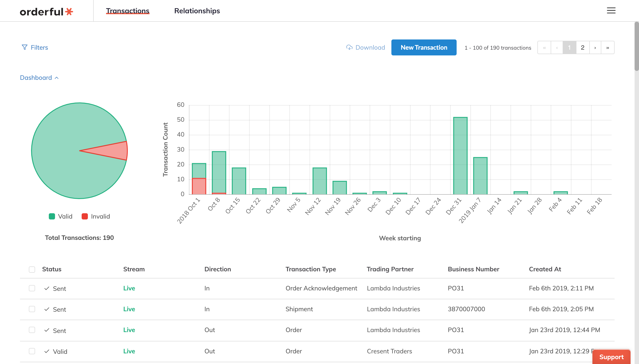Open the Relationships tab
This screenshot has width=639, height=364.
(197, 11)
